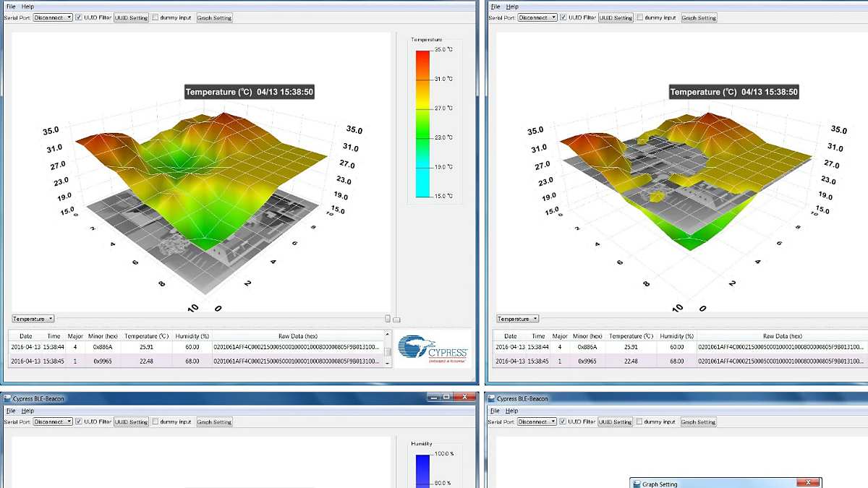Click the Cypress logo in the top-left window

coord(433,348)
